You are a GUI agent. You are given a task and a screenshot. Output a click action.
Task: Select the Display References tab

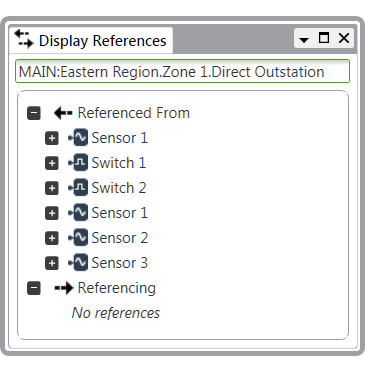click(x=91, y=40)
